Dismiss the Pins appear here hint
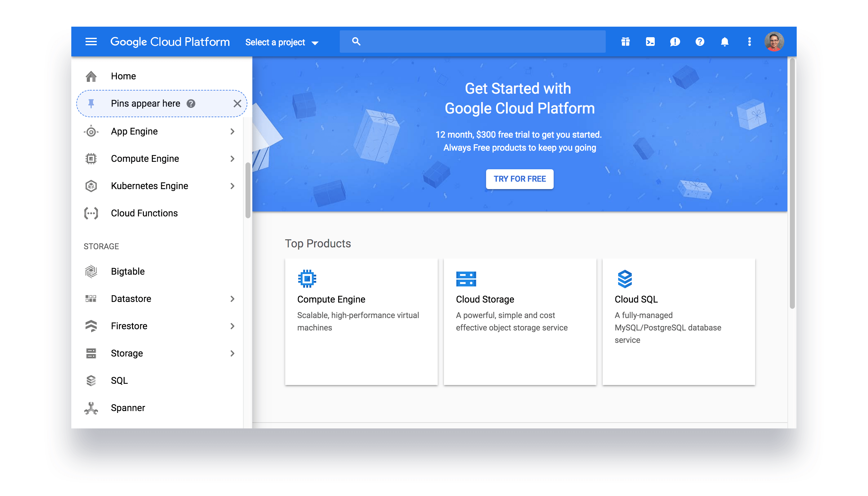868x496 pixels. point(237,103)
